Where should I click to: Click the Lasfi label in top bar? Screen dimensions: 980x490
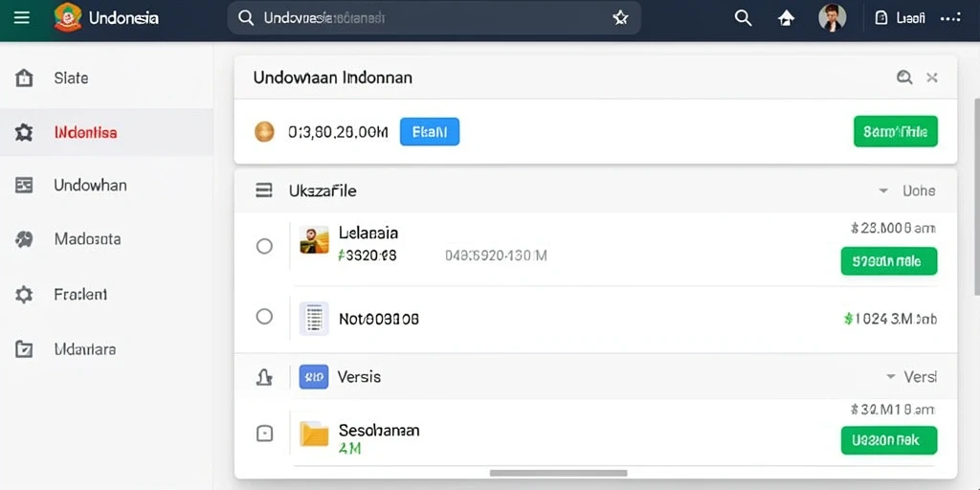pyautogui.click(x=911, y=18)
